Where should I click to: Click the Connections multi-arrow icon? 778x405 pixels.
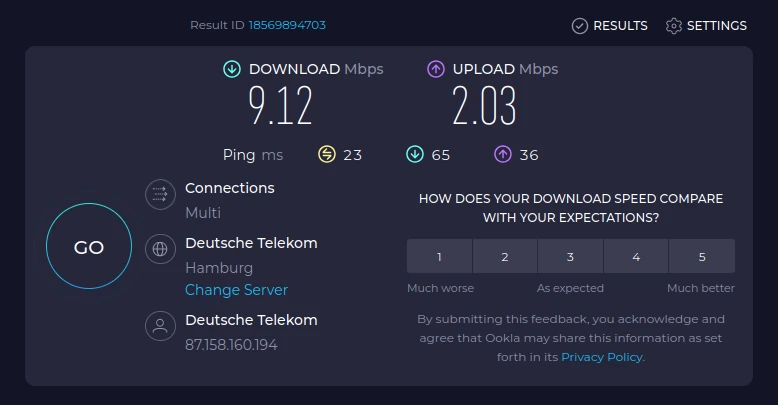tap(159, 194)
